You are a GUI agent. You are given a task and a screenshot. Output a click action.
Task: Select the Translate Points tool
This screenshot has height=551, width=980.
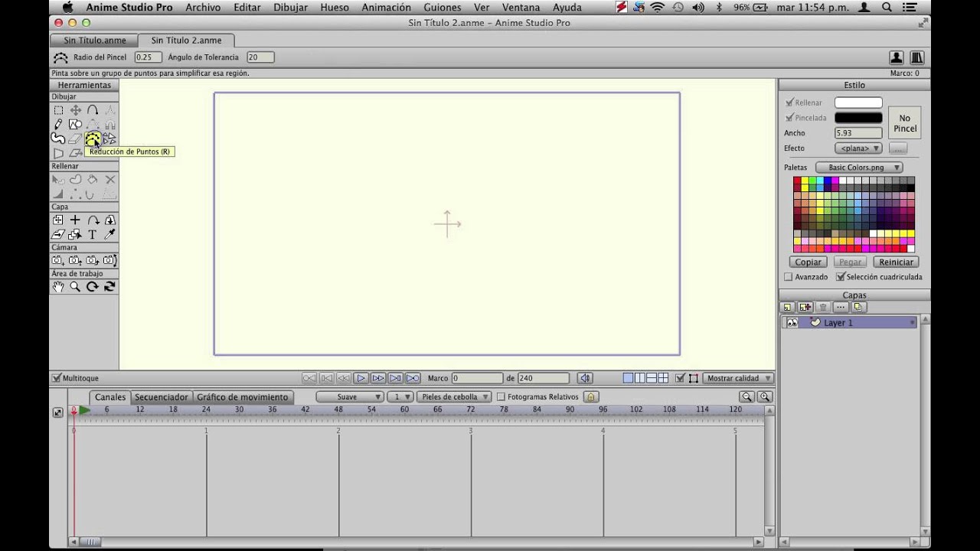[75, 110]
